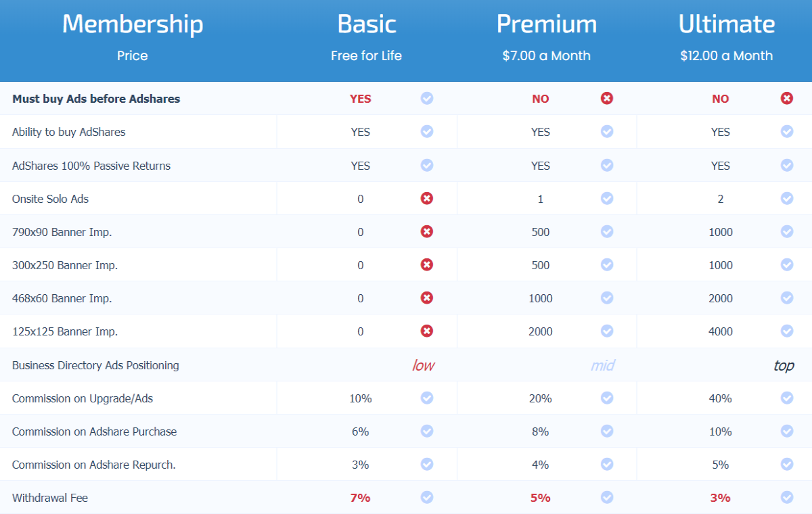Click the $12.00 a Month price text
The width and height of the screenshot is (812, 514).
coord(727,55)
